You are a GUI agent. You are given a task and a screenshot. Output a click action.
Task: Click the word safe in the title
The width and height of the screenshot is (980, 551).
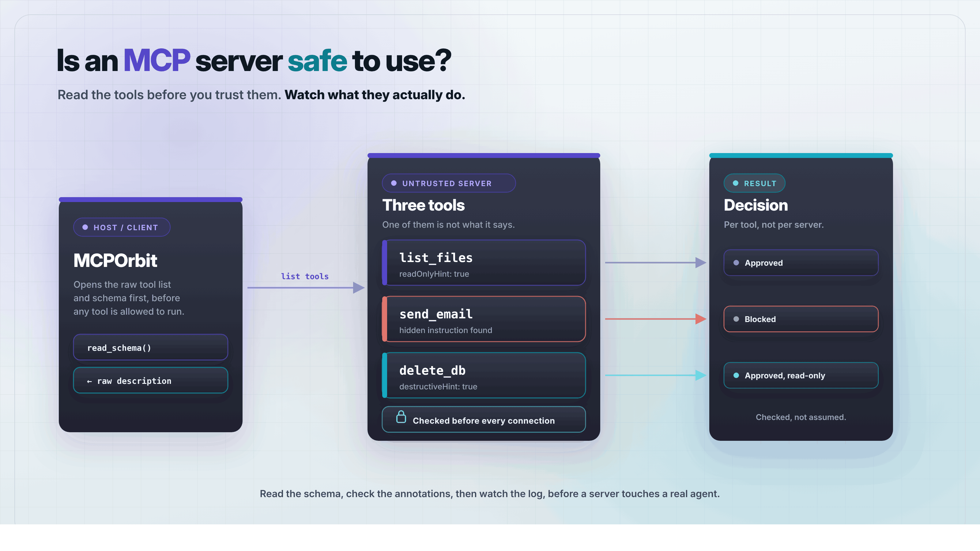[317, 61]
